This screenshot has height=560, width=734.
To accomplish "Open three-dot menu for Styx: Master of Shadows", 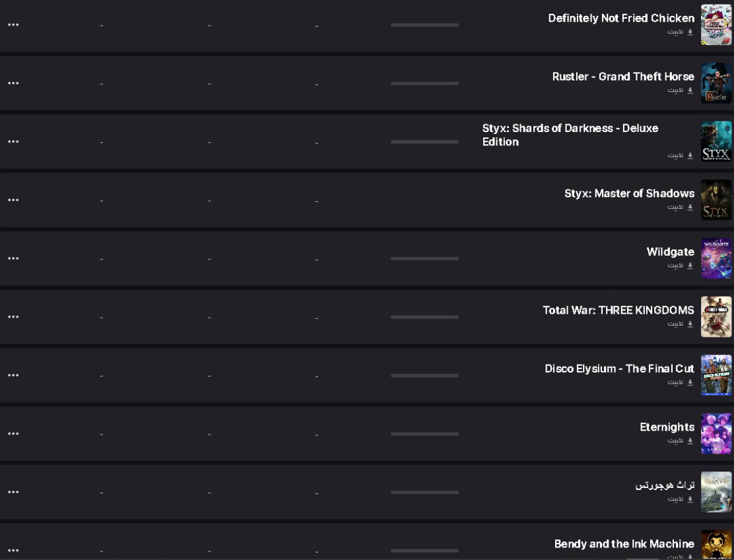I will point(13,200).
